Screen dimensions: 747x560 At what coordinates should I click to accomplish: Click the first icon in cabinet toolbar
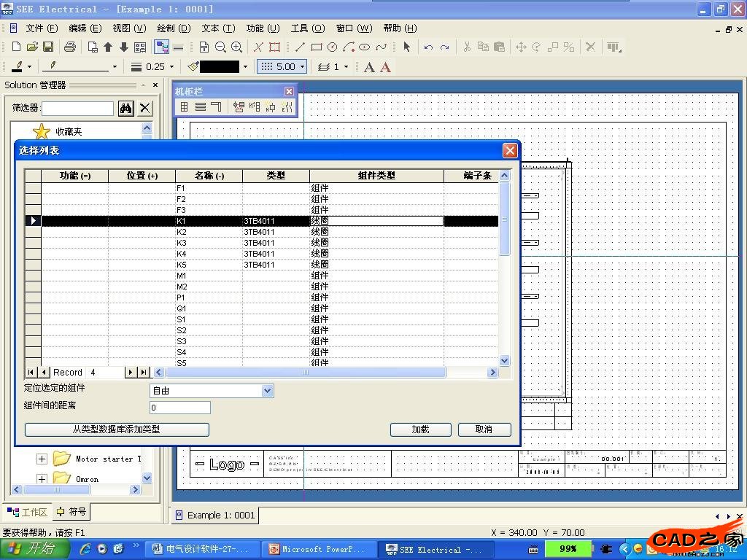click(x=185, y=106)
